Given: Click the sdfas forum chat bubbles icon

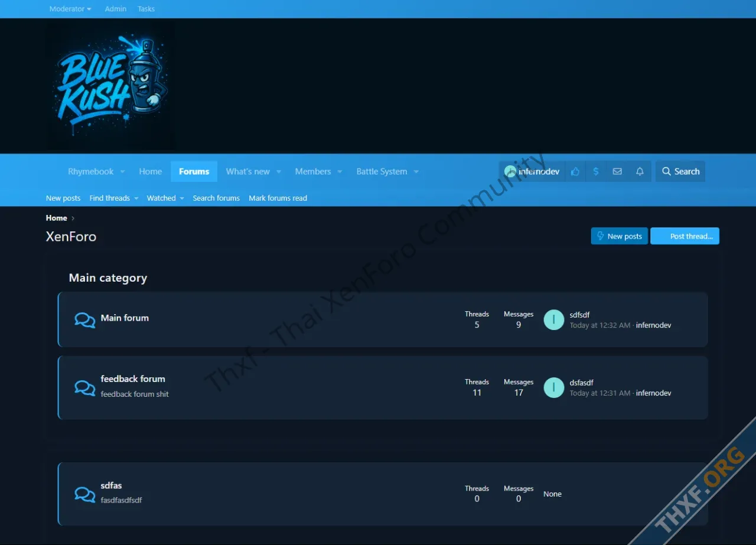Looking at the screenshot, I should pyautogui.click(x=85, y=494).
